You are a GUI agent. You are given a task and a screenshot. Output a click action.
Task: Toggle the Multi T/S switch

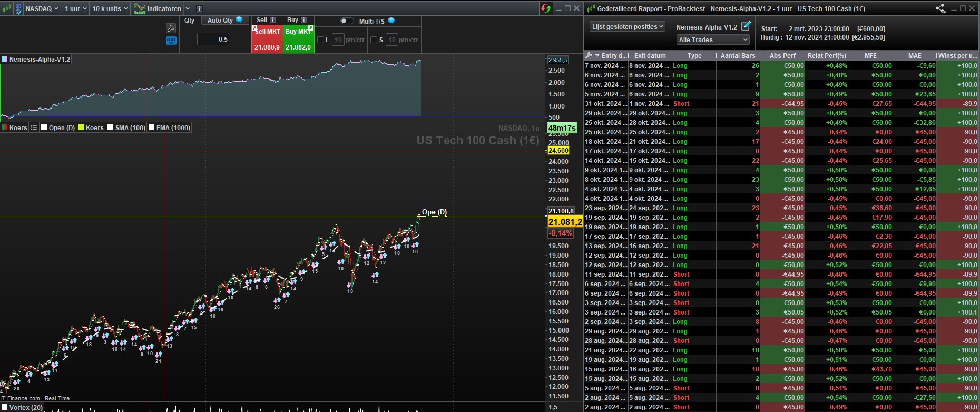coord(347,21)
